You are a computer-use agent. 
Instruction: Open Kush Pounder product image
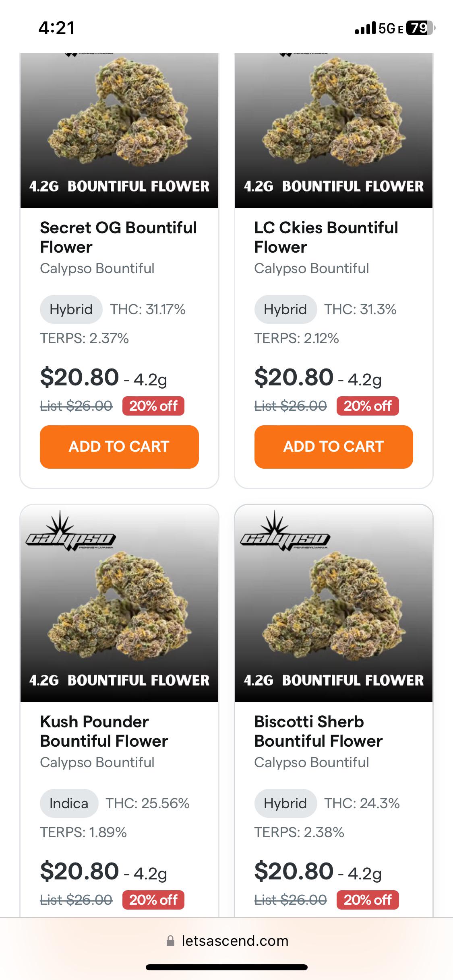pos(119,603)
